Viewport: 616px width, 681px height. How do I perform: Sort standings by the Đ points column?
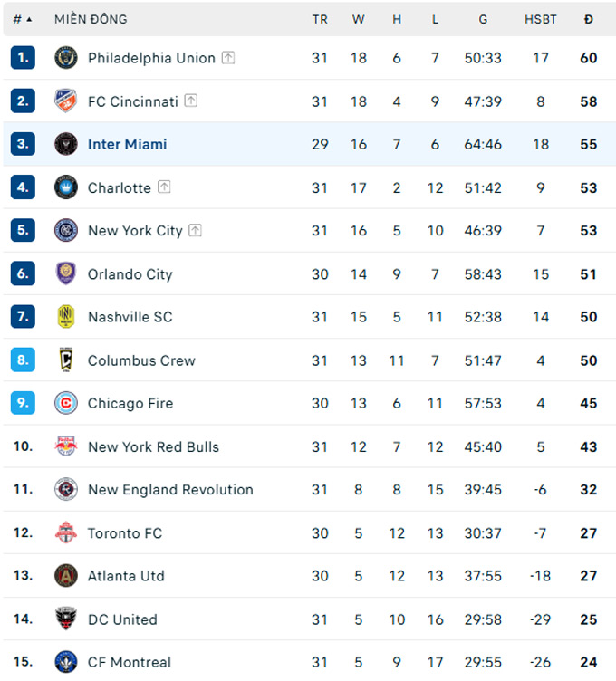589,19
